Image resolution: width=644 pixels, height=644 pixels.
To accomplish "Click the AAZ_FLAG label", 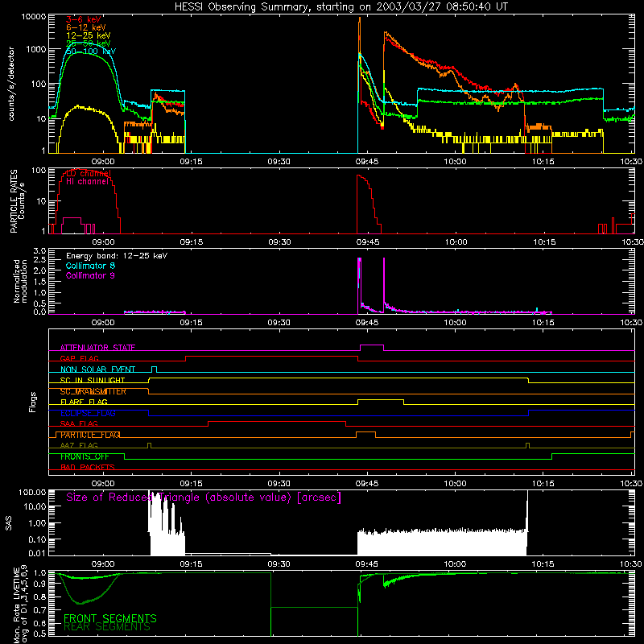I will coord(79,445).
